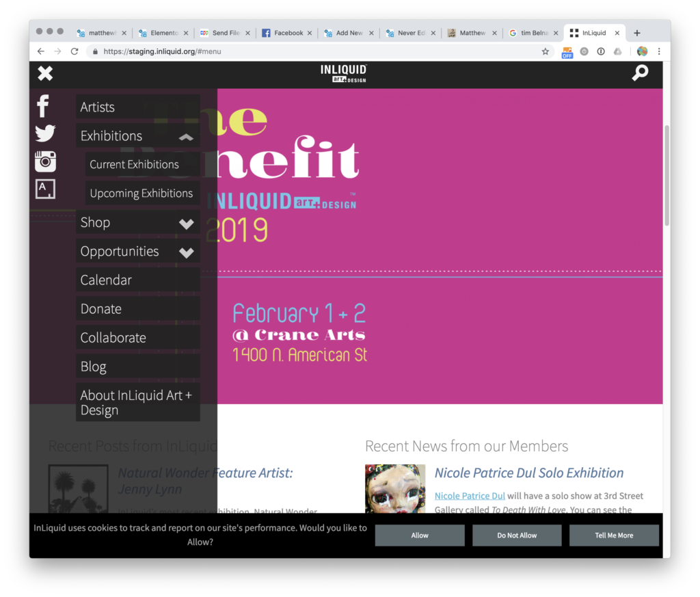Switch to the Send File browser tab
The width and height of the screenshot is (700, 597).
pyautogui.click(x=224, y=33)
